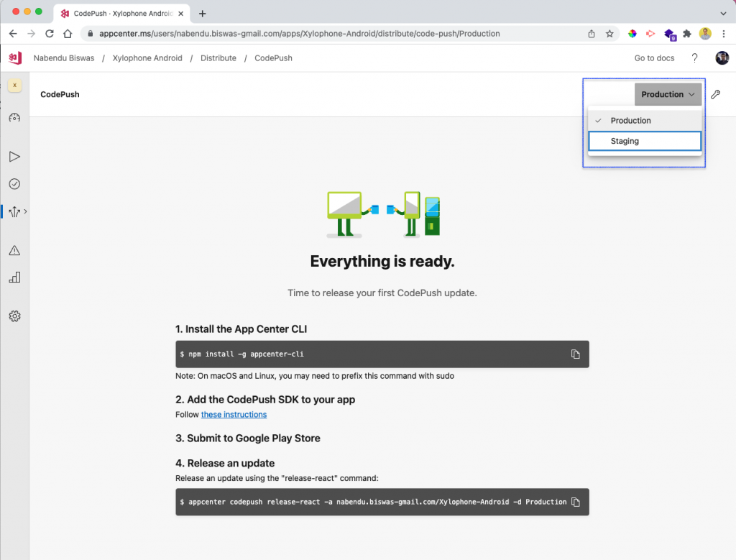736x560 pixels.
Task: Go to the Xylophone Android breadcrumb
Action: coord(147,58)
